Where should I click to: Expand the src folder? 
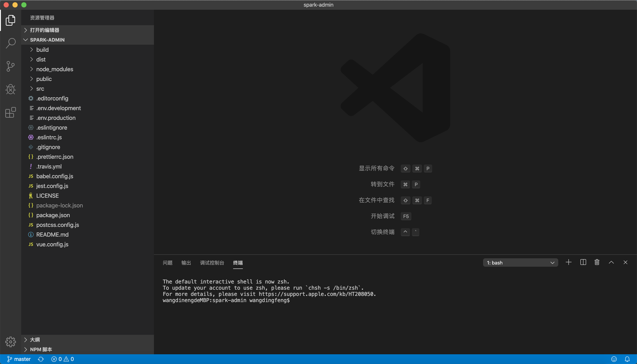(40, 88)
